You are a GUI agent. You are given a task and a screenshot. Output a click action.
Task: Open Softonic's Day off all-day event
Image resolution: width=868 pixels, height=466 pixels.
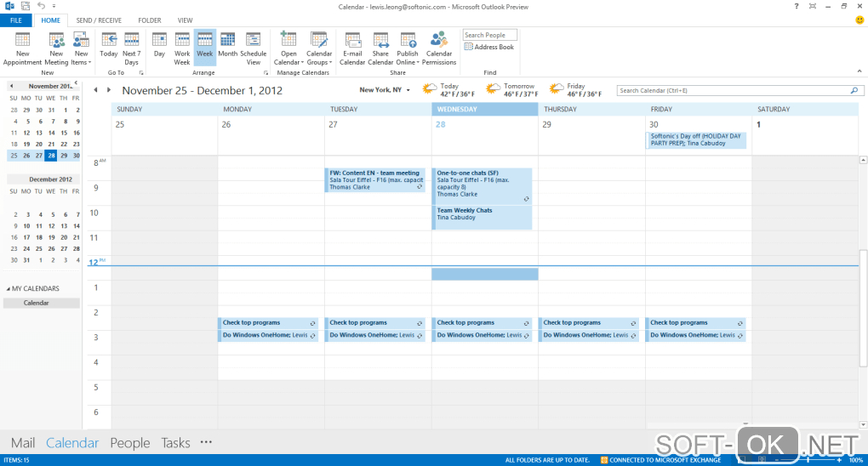[696, 140]
